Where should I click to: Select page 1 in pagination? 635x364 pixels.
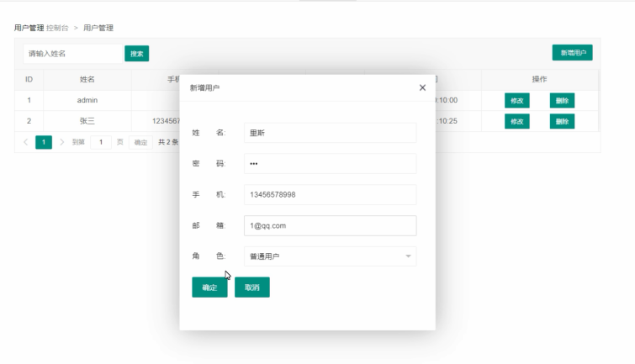tap(44, 142)
